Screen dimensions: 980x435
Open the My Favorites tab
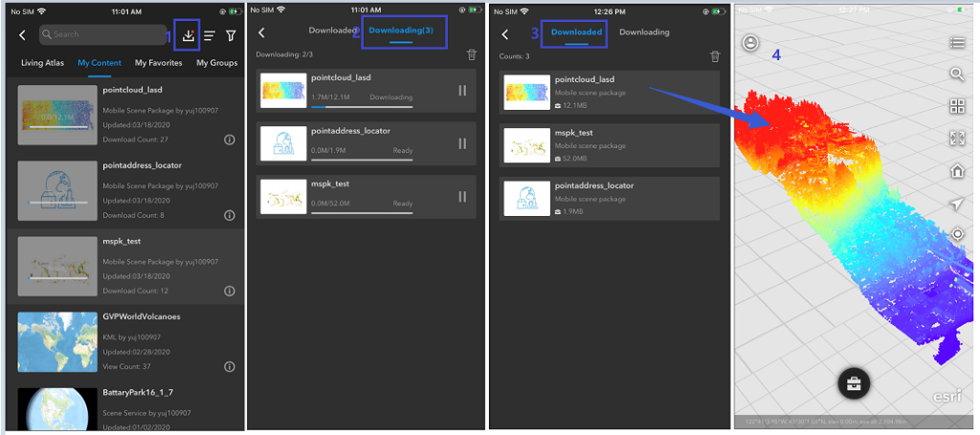coord(159,63)
